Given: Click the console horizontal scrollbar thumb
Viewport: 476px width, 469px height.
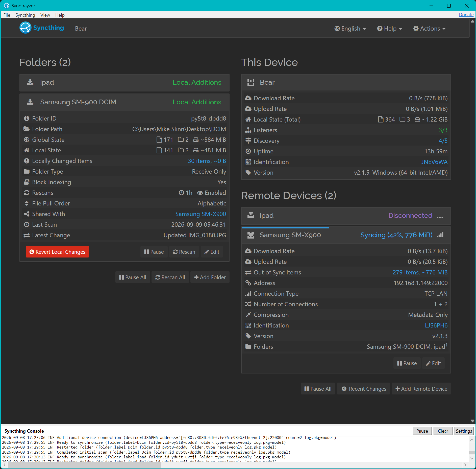Looking at the screenshot, I should pyautogui.click(x=84, y=465).
